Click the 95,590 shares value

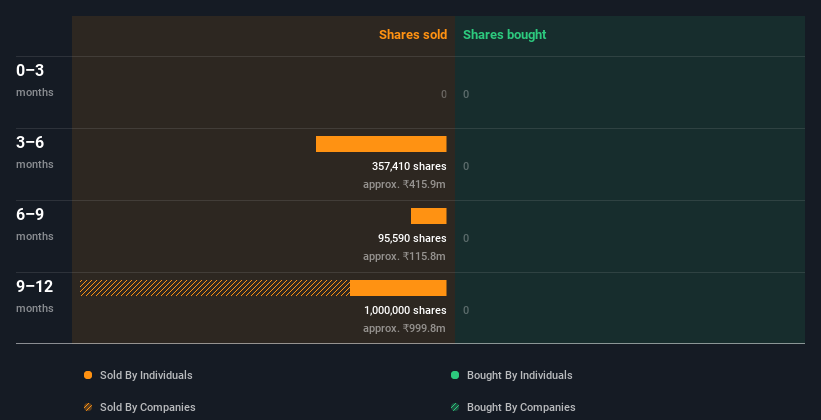[413, 238]
